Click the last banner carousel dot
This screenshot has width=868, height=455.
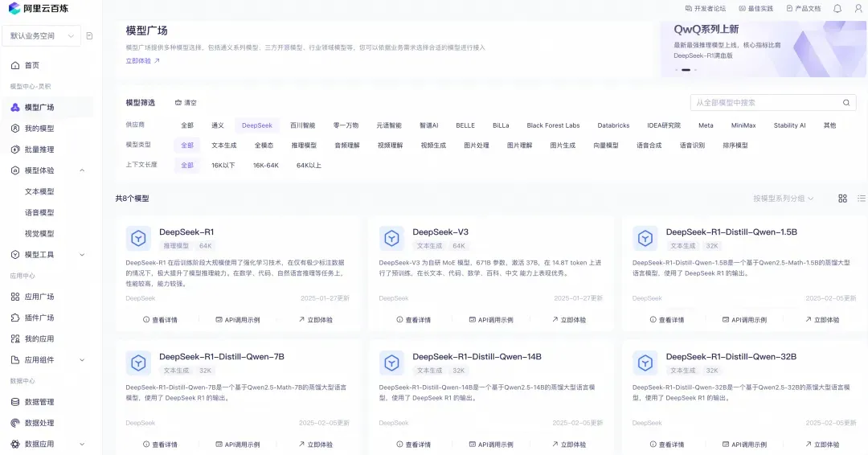coord(695,70)
